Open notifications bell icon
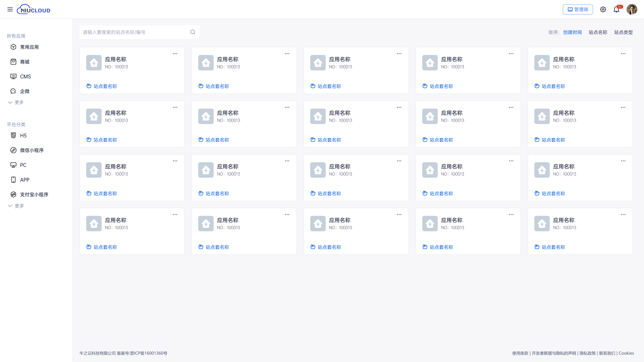The height and width of the screenshot is (362, 644). pos(616,9)
